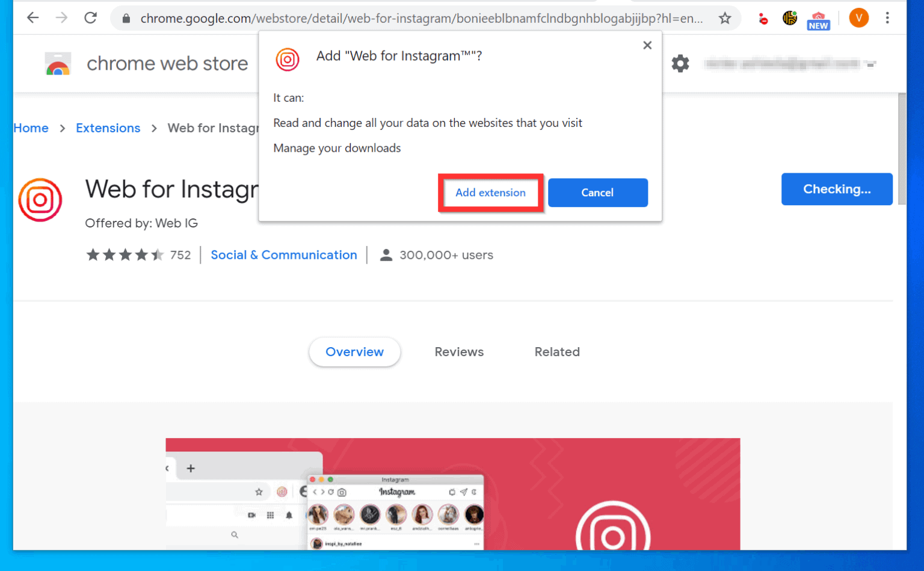Click the padlock icon in address bar

tap(126, 17)
